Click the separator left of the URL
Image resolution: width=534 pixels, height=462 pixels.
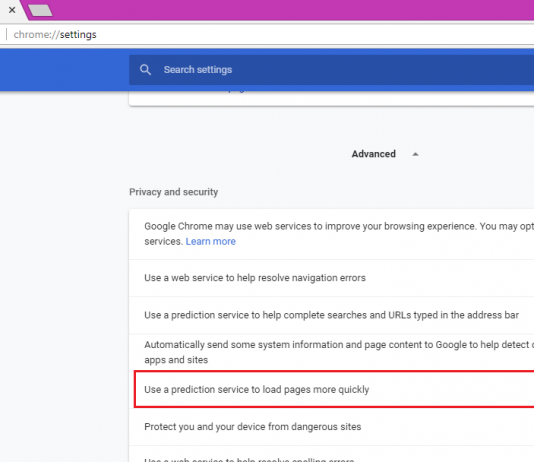6,34
